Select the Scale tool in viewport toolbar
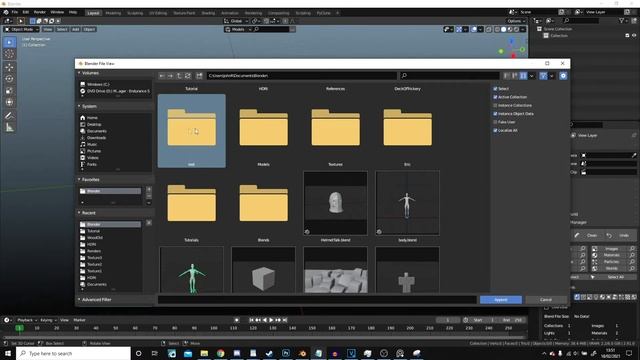 tap(9, 91)
